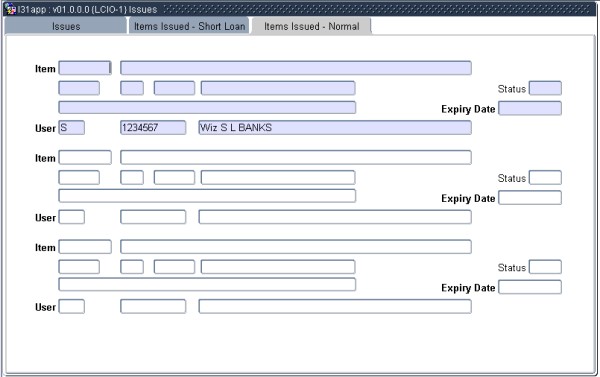Focus the wide Item description field in second record
600x377 pixels.
click(296, 157)
